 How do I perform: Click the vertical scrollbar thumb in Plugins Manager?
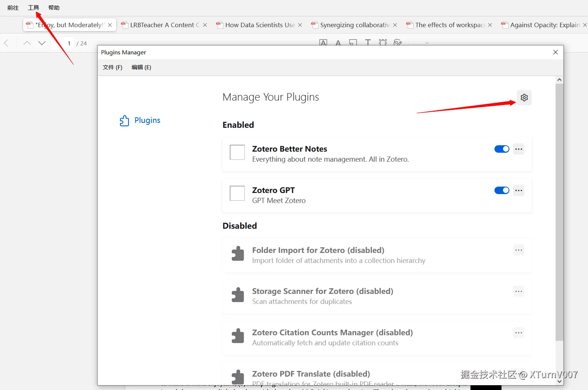coord(559,212)
